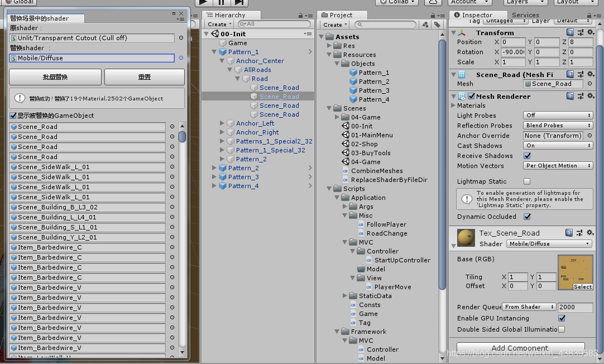Open the Render Queue From Shader dropdown
The image size is (604, 364).
click(529, 307)
